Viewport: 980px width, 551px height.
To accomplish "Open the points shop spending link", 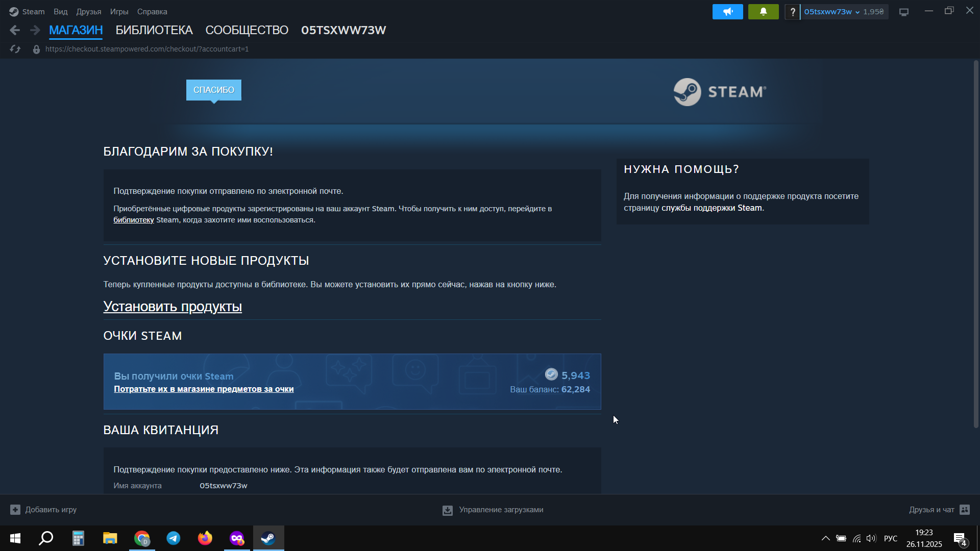I will coord(204,389).
